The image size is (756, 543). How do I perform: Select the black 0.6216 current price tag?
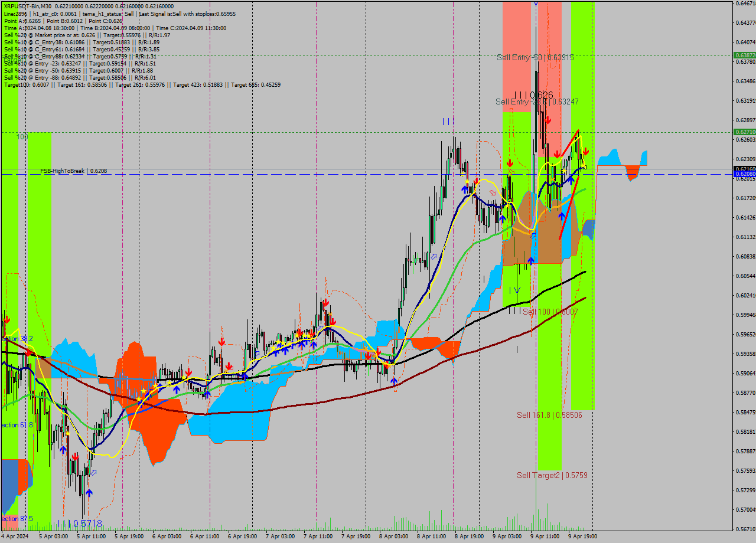coord(744,169)
